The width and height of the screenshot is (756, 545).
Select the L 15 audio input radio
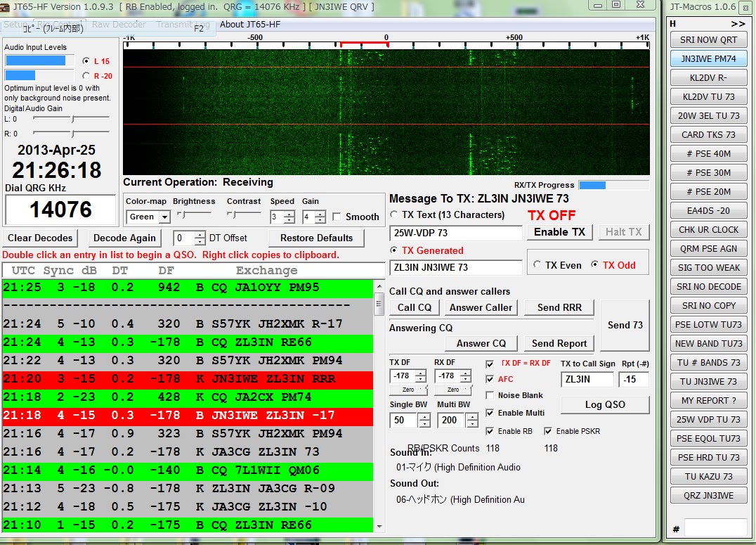tap(86, 60)
